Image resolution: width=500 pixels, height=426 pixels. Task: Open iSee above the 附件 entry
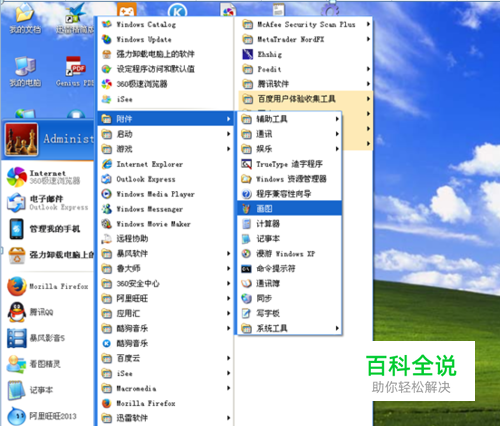click(x=166, y=99)
